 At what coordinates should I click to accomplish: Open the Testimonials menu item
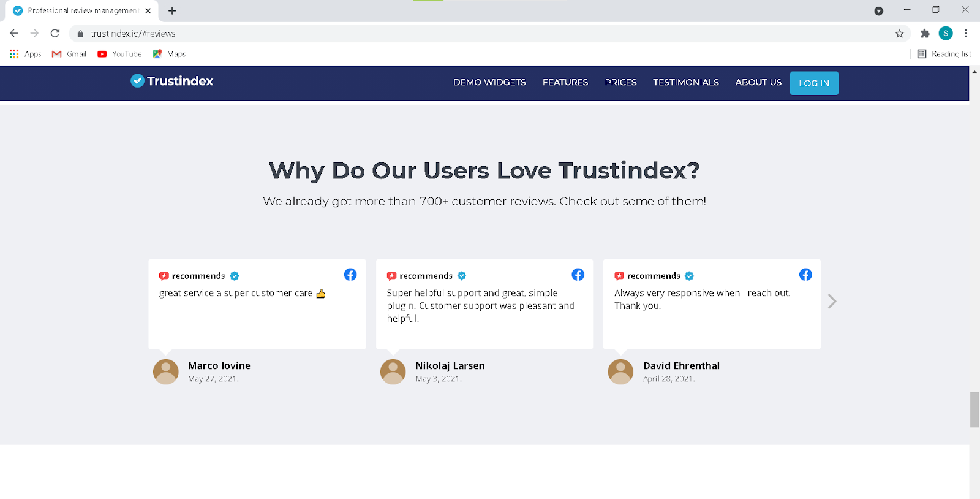coord(686,82)
